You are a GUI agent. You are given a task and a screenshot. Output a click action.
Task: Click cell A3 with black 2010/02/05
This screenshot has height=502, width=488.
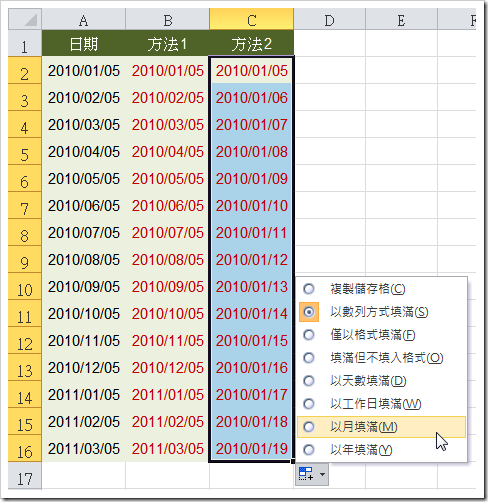click(x=84, y=97)
